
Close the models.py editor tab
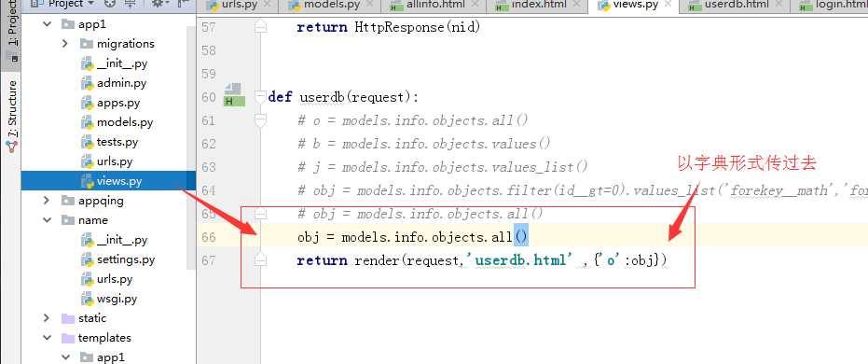pos(370,5)
